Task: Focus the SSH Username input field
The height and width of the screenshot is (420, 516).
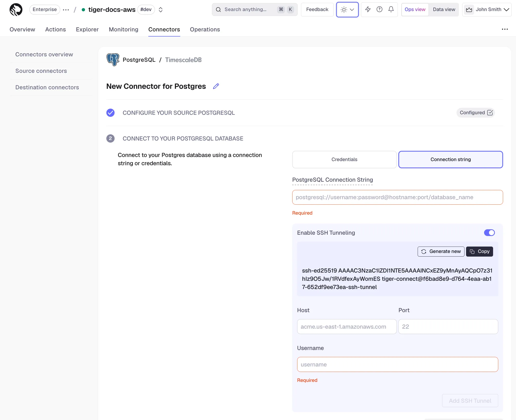Action: click(x=398, y=365)
